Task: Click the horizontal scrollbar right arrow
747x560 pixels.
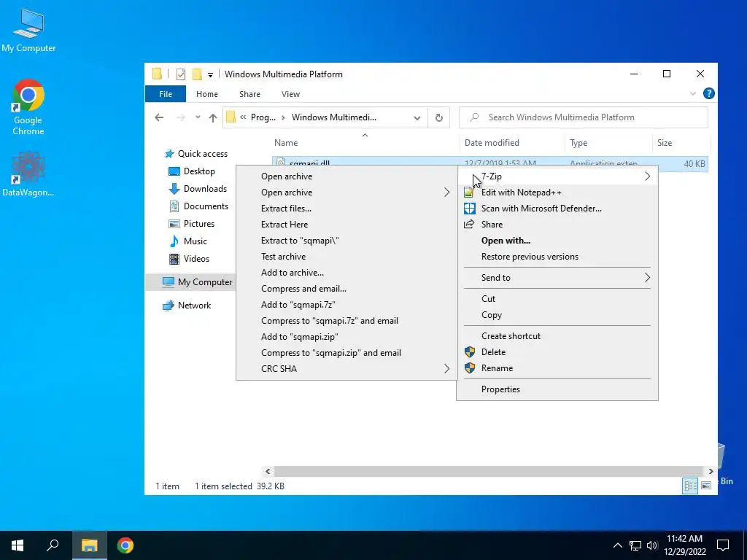Action: pyautogui.click(x=711, y=472)
